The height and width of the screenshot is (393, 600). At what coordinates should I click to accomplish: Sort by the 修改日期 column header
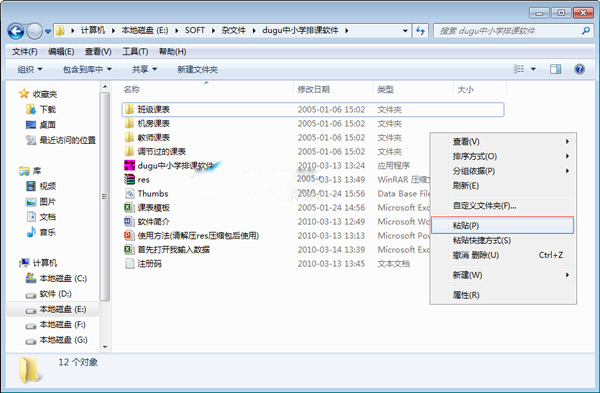click(313, 89)
